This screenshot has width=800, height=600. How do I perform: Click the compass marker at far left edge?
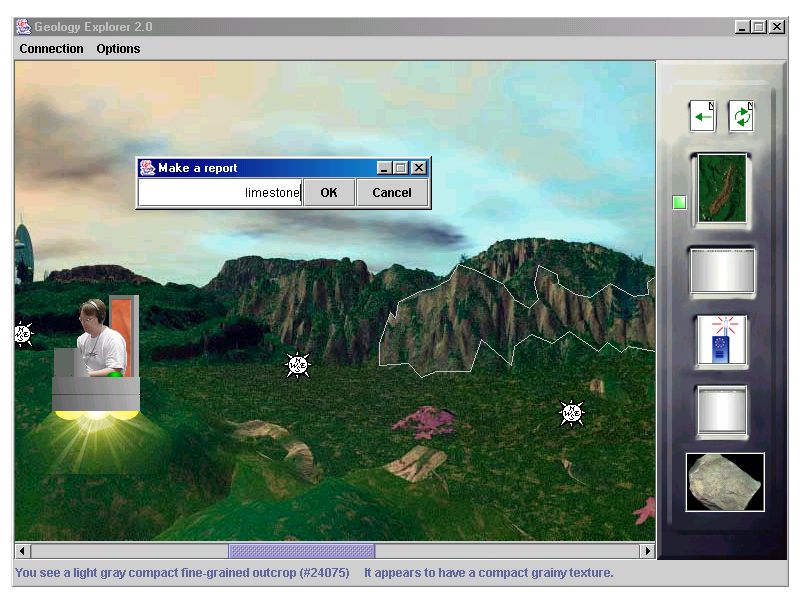coord(22,334)
